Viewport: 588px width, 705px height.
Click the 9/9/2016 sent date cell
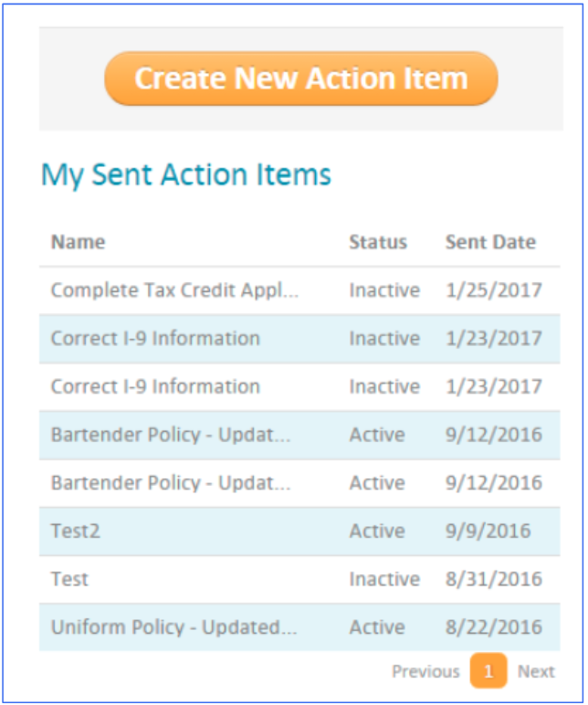(x=488, y=531)
